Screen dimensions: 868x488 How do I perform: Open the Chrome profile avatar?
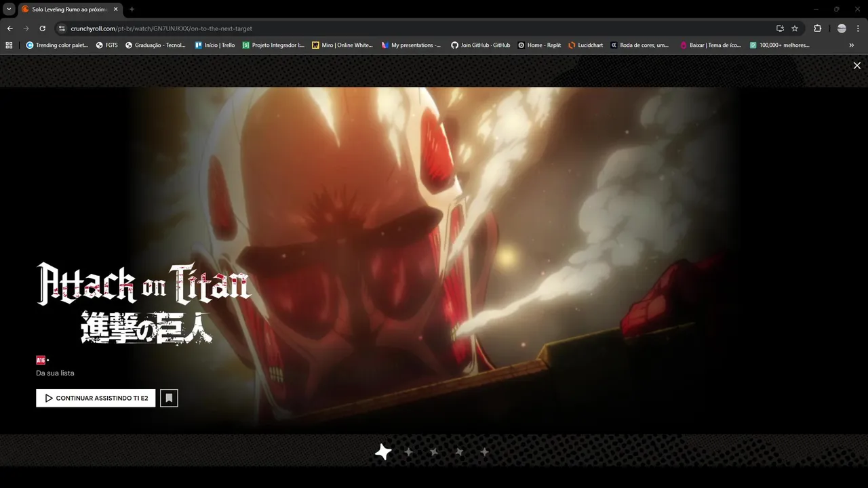pos(842,28)
